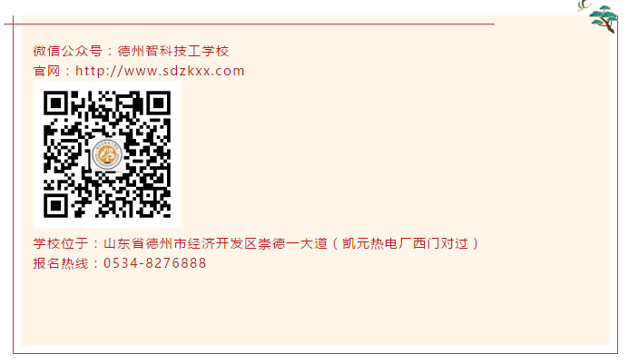Click the 报名热线 label
The height and width of the screenshot is (364, 629).
61,263
